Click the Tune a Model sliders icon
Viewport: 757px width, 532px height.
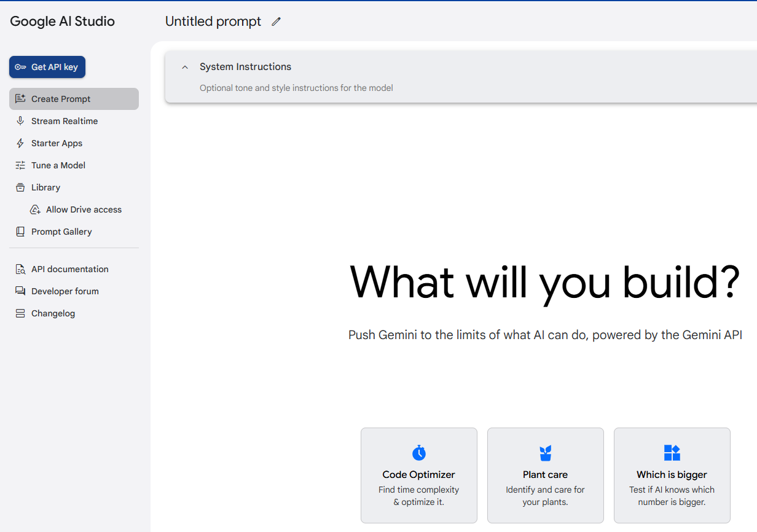point(20,165)
